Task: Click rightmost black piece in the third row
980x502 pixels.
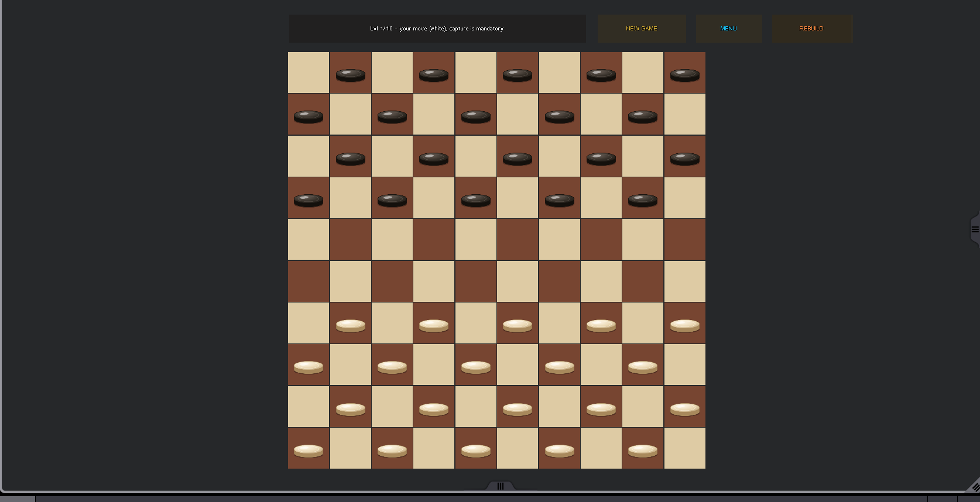Action: [x=685, y=159]
